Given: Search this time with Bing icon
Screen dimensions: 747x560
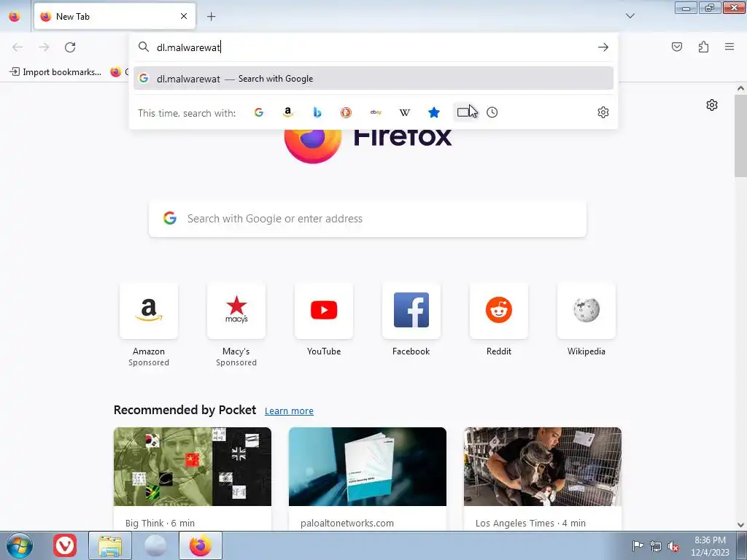Looking at the screenshot, I should 317,112.
